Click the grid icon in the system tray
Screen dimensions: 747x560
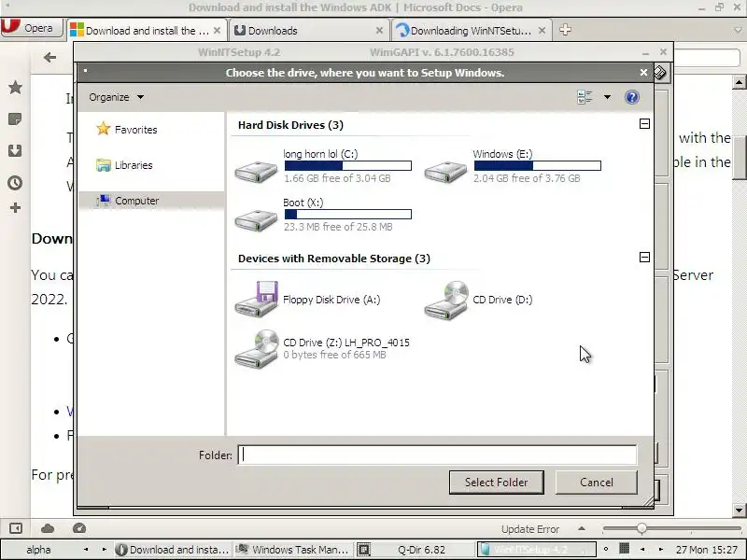click(x=624, y=549)
